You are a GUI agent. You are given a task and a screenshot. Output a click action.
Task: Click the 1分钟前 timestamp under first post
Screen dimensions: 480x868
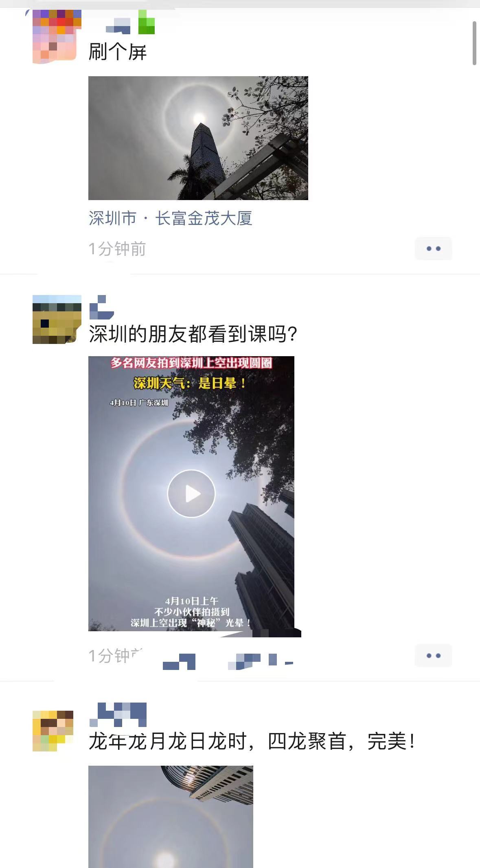[x=117, y=249]
